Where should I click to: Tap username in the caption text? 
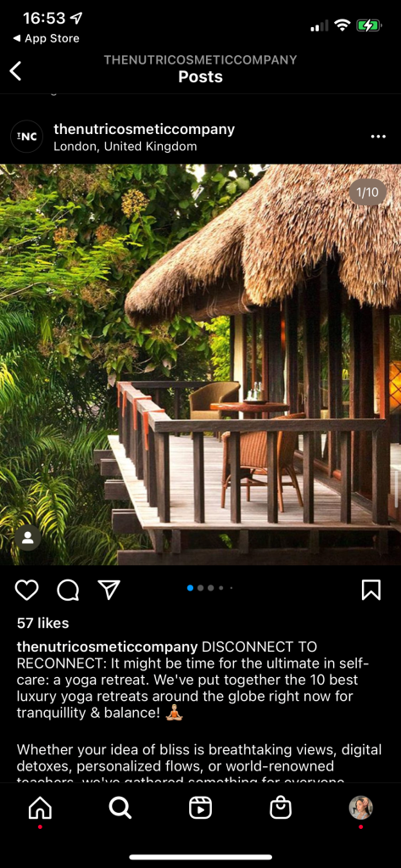point(108,647)
